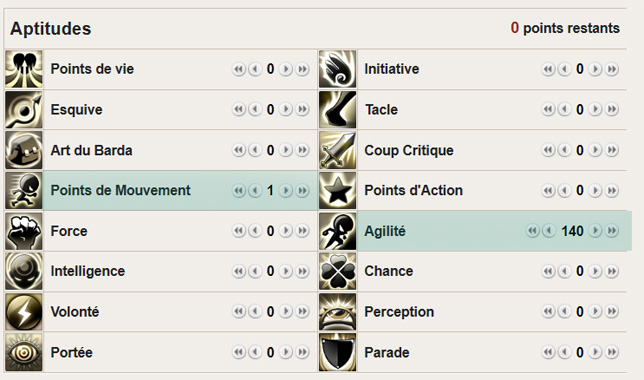Maximize Initiative with double right arrow

click(x=612, y=69)
